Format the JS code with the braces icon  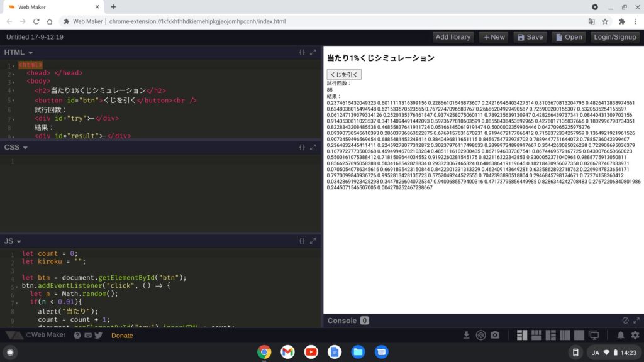click(302, 241)
